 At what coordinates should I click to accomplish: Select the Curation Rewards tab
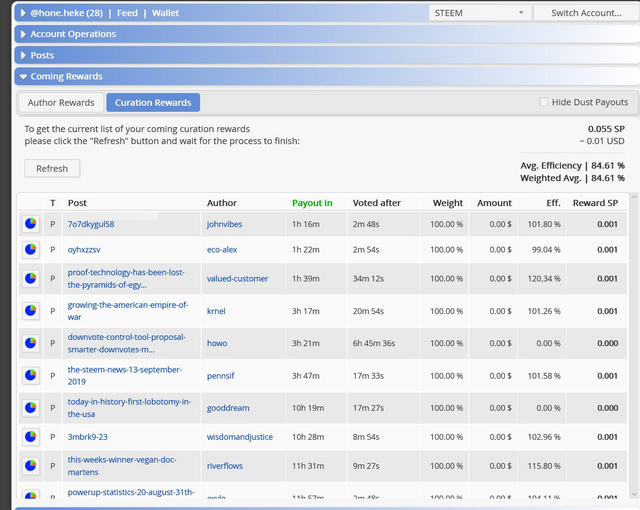click(153, 102)
